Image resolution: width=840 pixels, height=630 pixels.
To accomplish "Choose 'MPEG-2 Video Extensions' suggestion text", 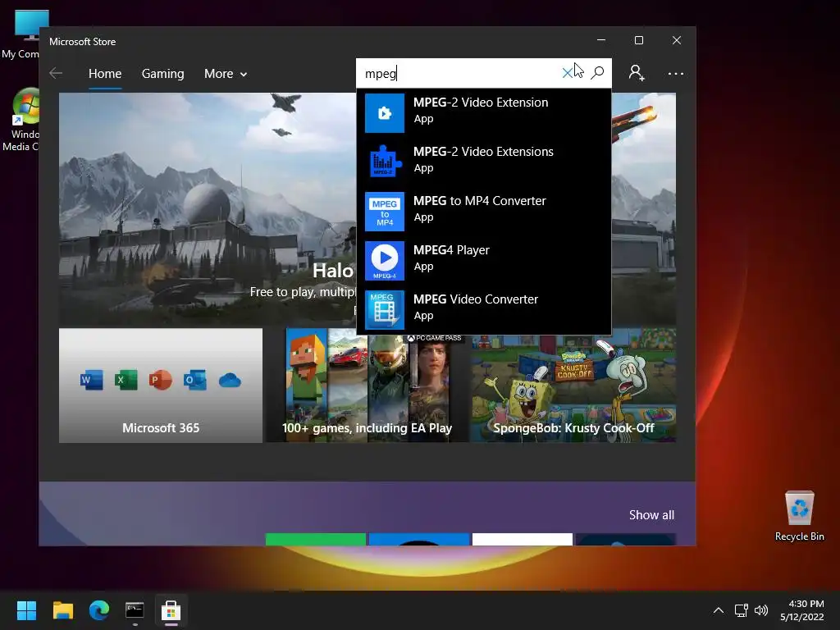I will coord(483,152).
